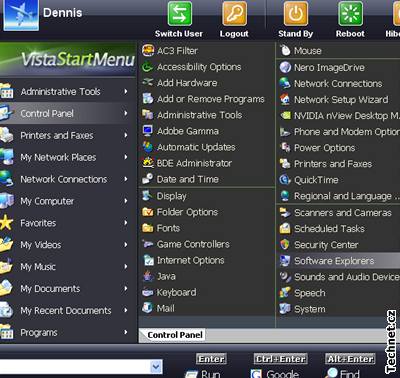Click the Alt+Enter Find button
Screen dimensions: 400x378
coord(350,366)
